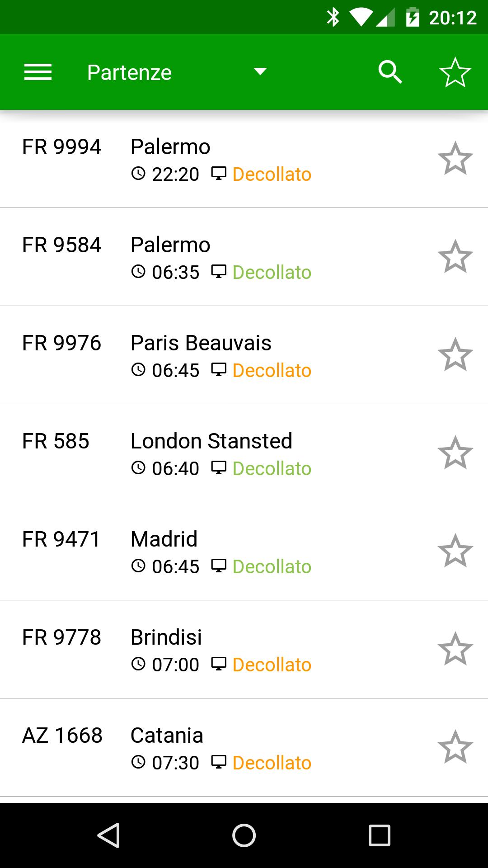Star Catania flight AZ 1668

455,747
